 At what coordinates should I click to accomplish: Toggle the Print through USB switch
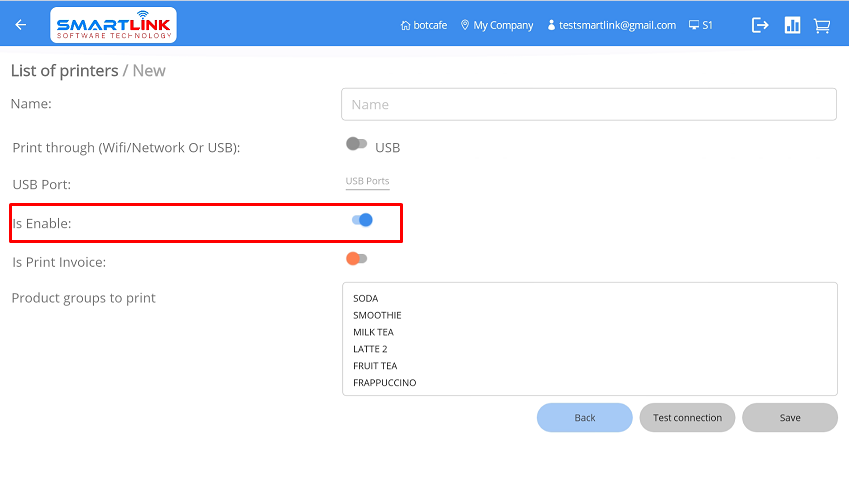[x=356, y=144]
